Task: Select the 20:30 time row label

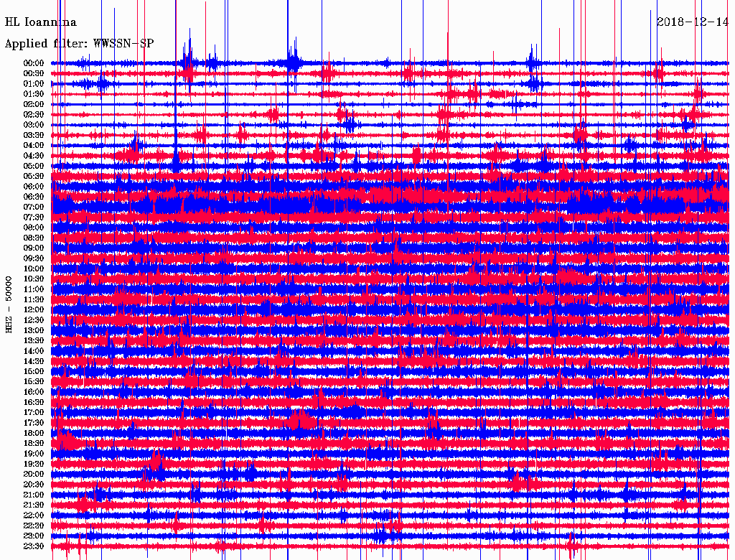Action: tap(34, 485)
